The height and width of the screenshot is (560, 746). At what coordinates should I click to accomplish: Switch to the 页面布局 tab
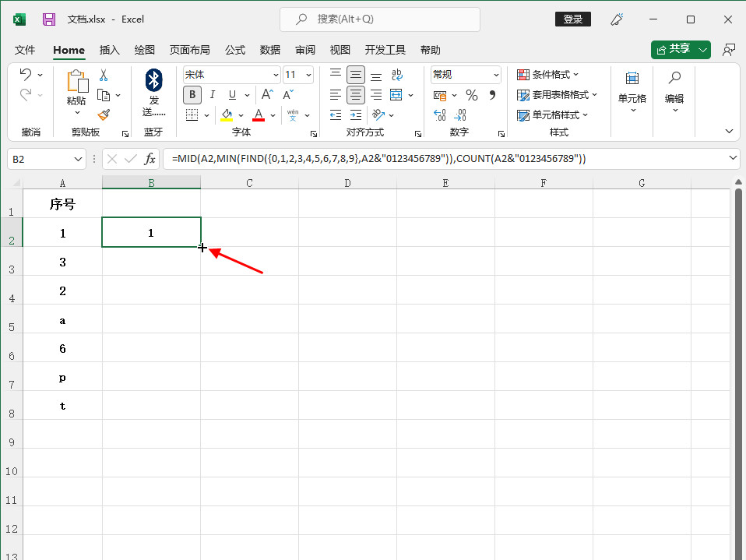(189, 50)
